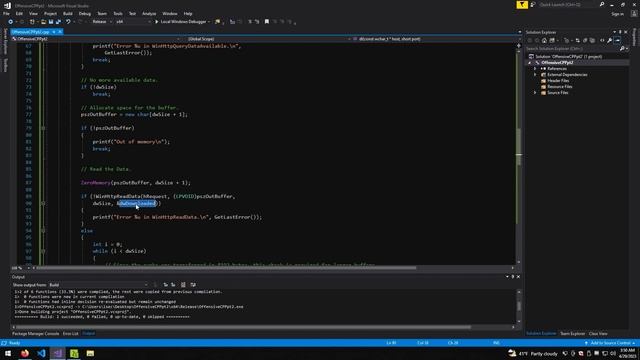
Task: Click the View Code icon in Solution Explorer
Action: (x=602, y=40)
